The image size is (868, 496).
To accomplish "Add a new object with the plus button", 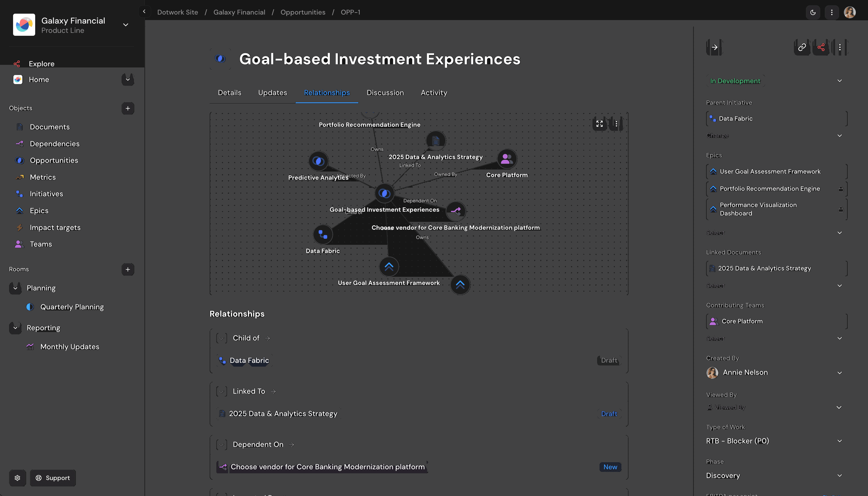I will (x=127, y=108).
